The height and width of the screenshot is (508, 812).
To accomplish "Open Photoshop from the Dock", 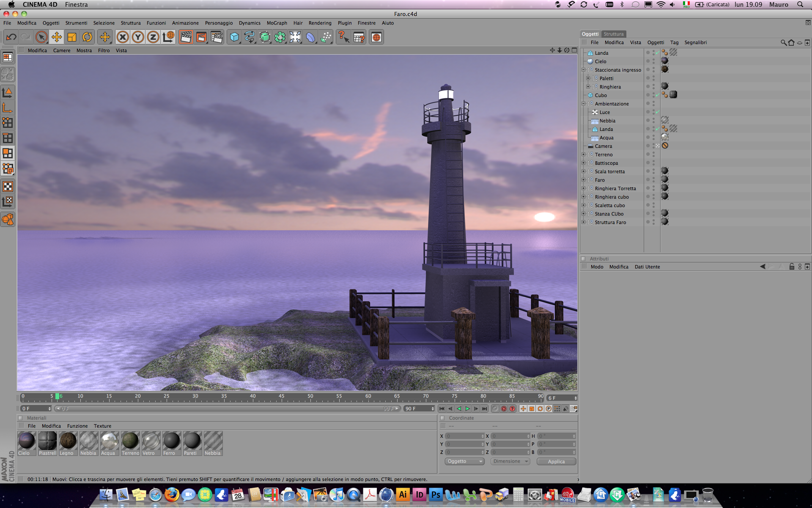I will (436, 494).
